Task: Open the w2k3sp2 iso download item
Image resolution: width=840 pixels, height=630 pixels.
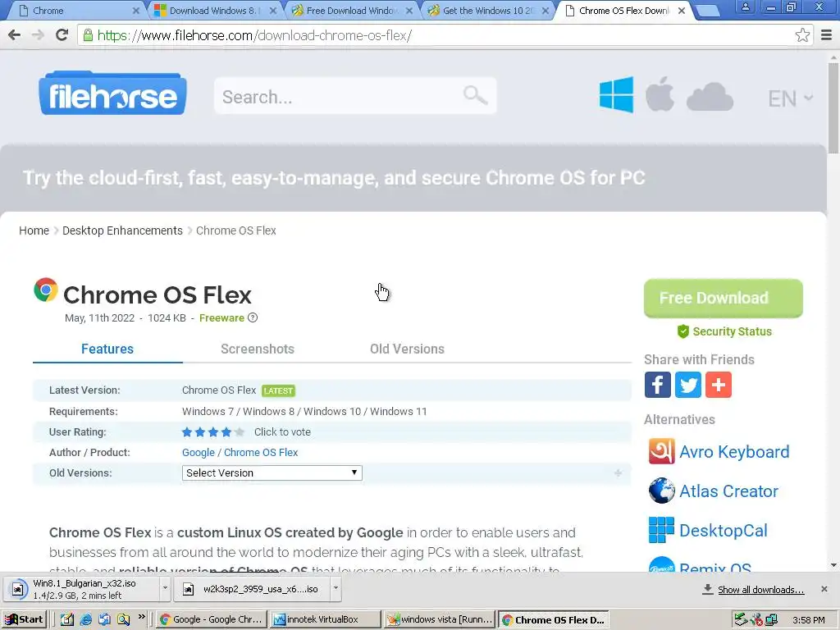Action: click(252, 588)
